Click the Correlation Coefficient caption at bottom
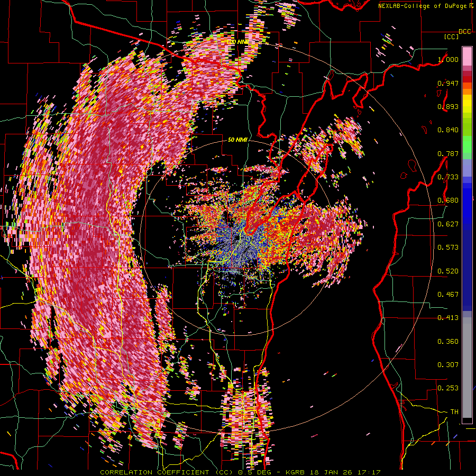The width and height of the screenshot is (476, 476). [240, 472]
